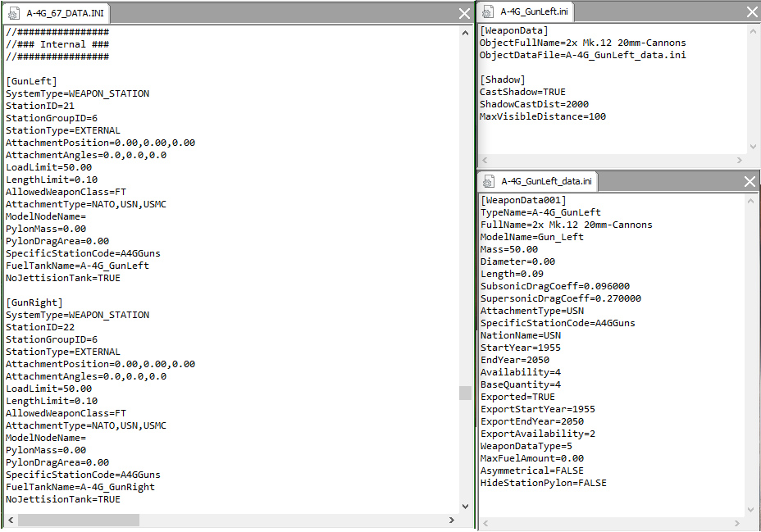Click the WeaponDataType=5 line
Viewport: 761px width, 532px height.
point(526,446)
